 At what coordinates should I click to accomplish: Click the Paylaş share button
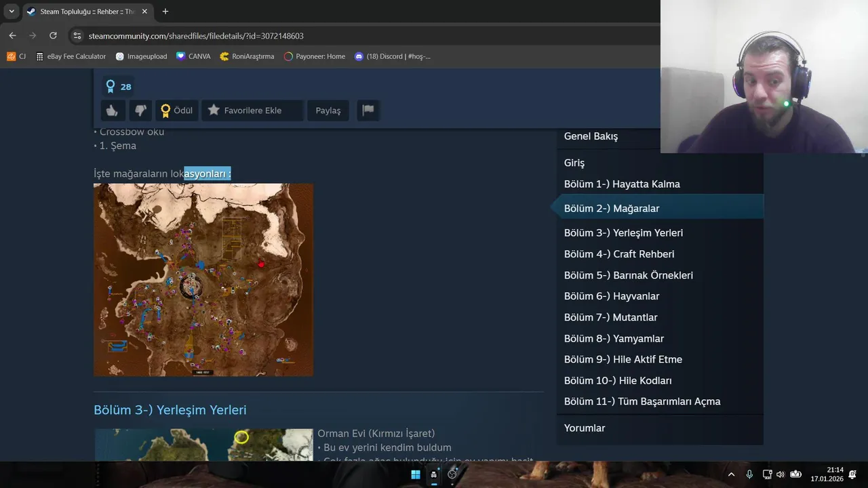[328, 110]
